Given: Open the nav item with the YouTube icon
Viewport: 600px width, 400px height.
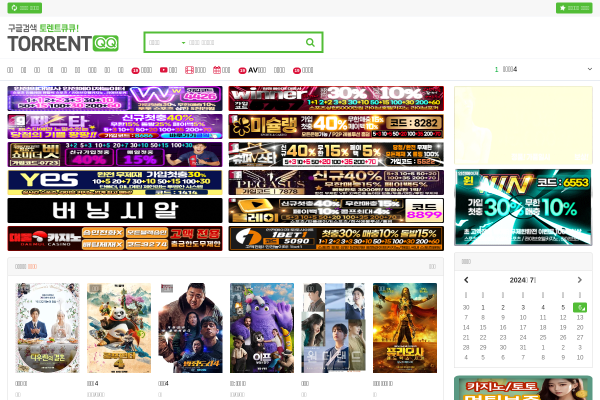Looking at the screenshot, I should tap(168, 70).
